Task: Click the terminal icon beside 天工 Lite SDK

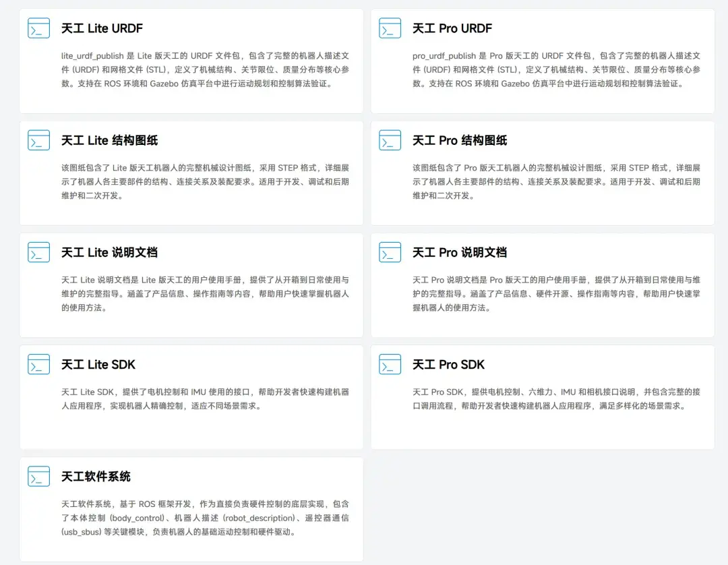Action: pyautogui.click(x=38, y=365)
